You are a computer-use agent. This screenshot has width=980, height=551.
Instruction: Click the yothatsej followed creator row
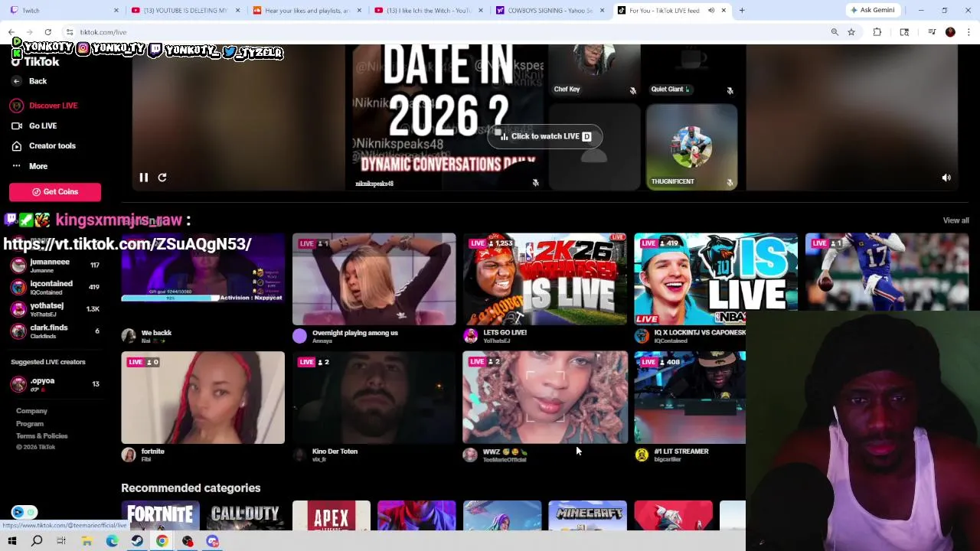pos(55,309)
